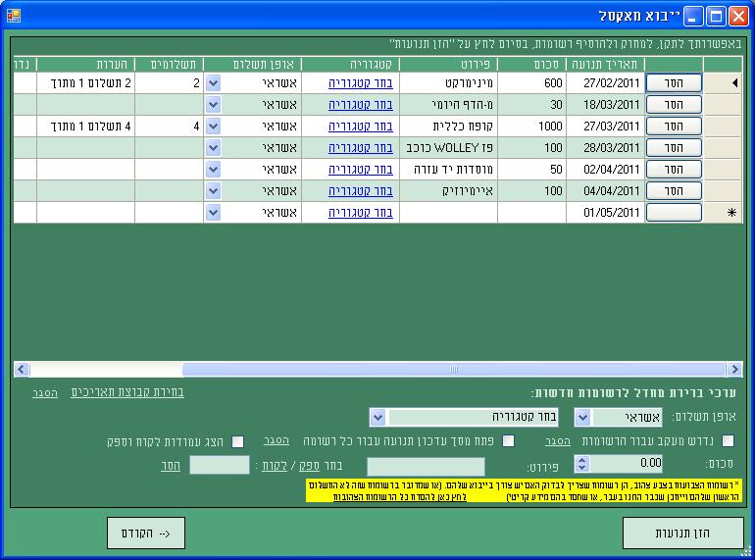Open the payment method dropdown in the 02/04/2011 row
Image resolution: width=755 pixels, height=560 pixels.
214,169
